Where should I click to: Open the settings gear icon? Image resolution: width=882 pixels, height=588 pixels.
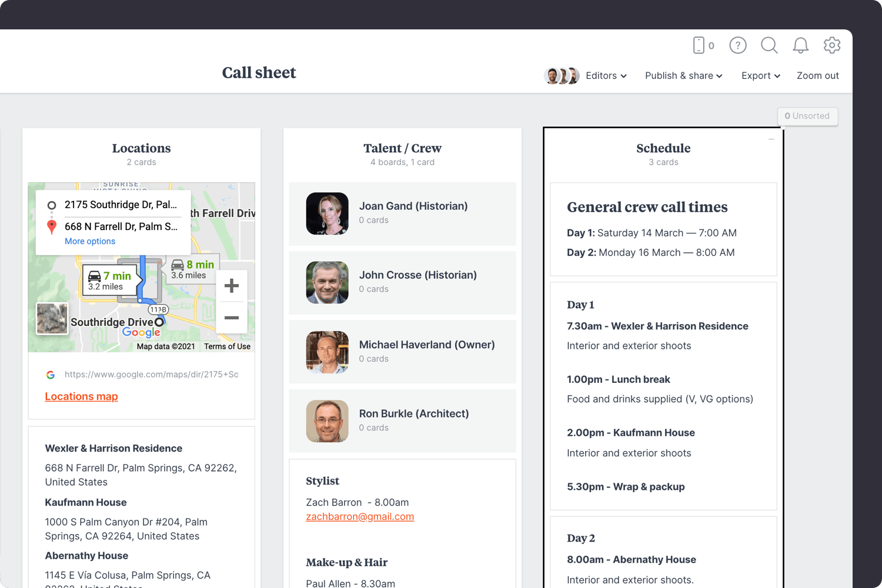pos(832,45)
